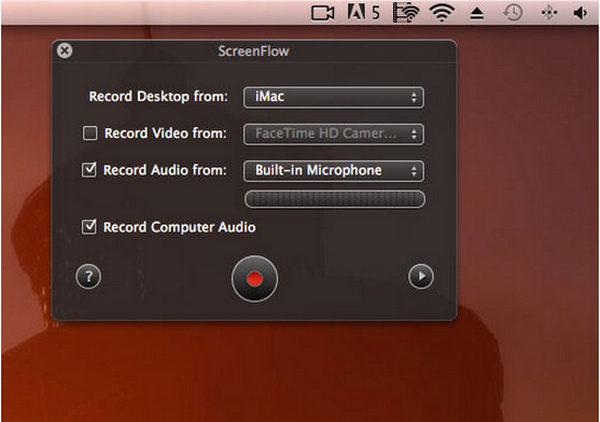This screenshot has height=422, width=600.
Task: Open the Time Machine menu bar icon
Action: [x=512, y=13]
